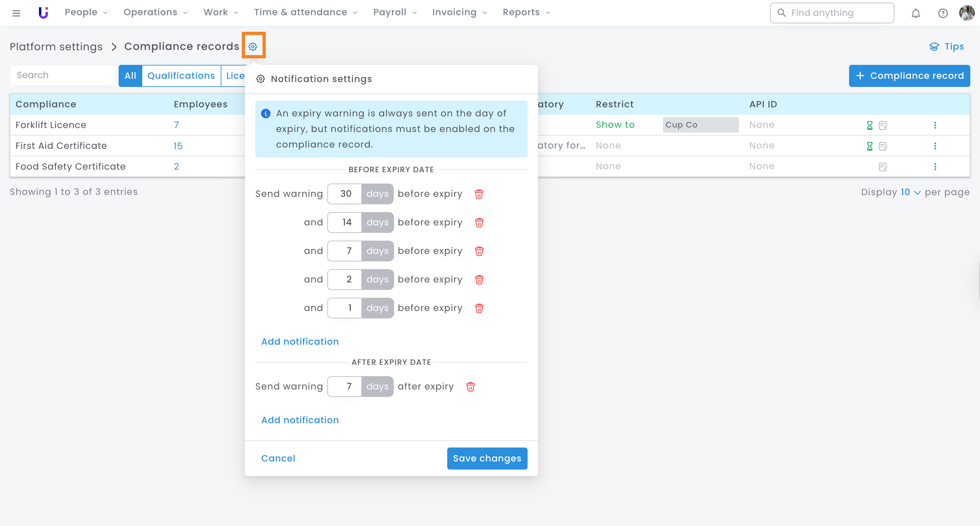Image resolution: width=980 pixels, height=526 pixels.
Task: Remove the 14 days before expiry warning
Action: [x=479, y=223]
